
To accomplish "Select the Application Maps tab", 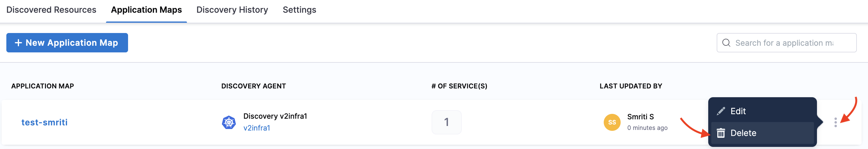I will pos(146,10).
